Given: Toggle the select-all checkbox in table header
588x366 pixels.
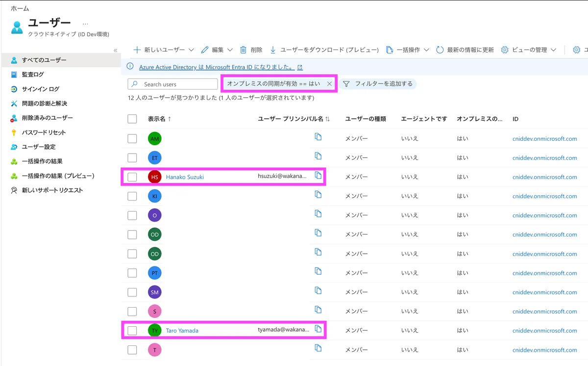Looking at the screenshot, I should 132,119.
